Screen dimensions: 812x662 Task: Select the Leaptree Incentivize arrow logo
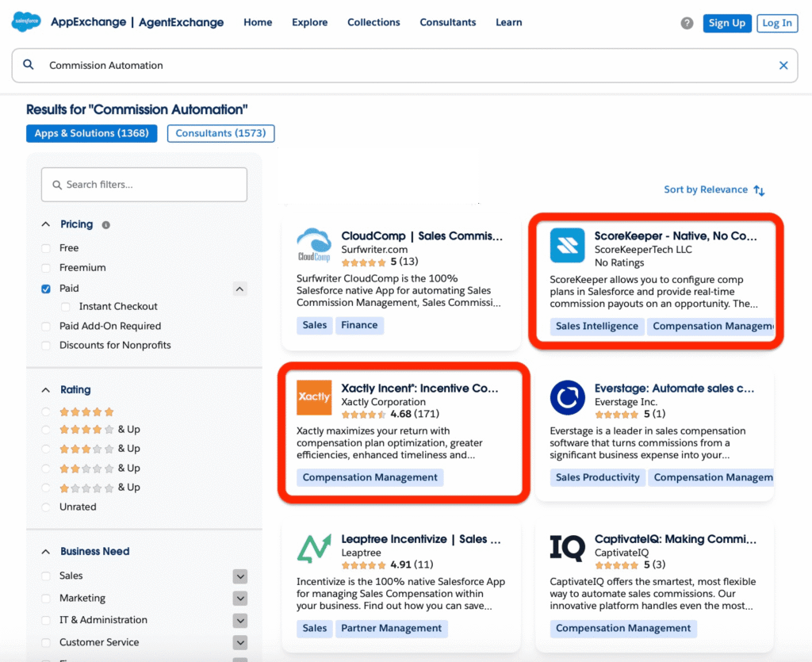[313, 548]
